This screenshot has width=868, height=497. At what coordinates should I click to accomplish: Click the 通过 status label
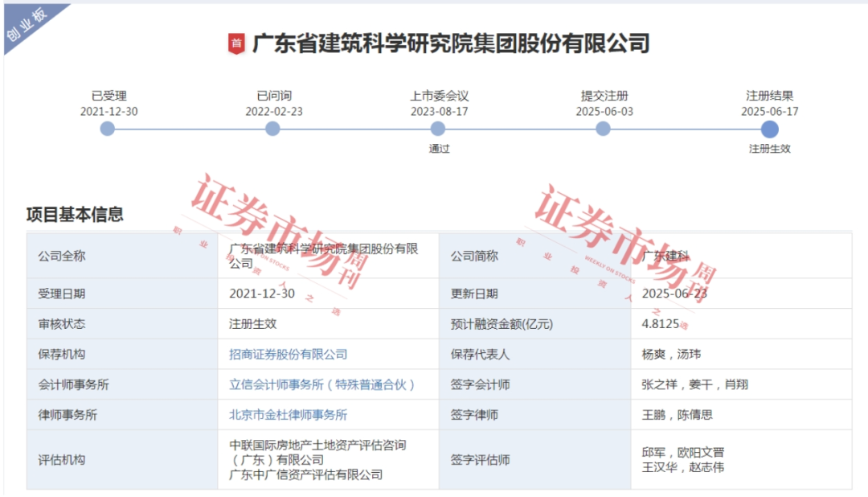(x=440, y=148)
